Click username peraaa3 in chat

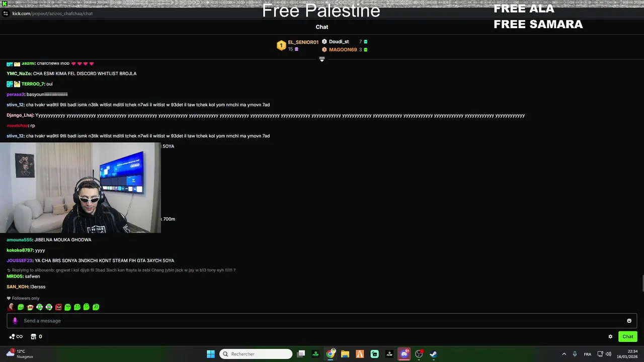click(16, 95)
